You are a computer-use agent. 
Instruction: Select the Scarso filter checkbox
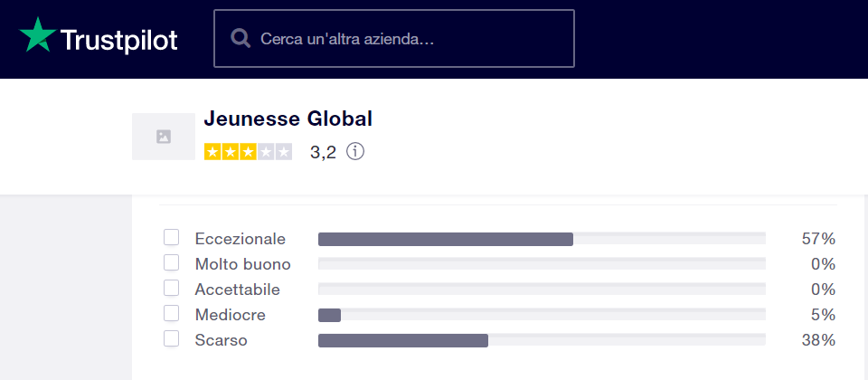point(172,338)
